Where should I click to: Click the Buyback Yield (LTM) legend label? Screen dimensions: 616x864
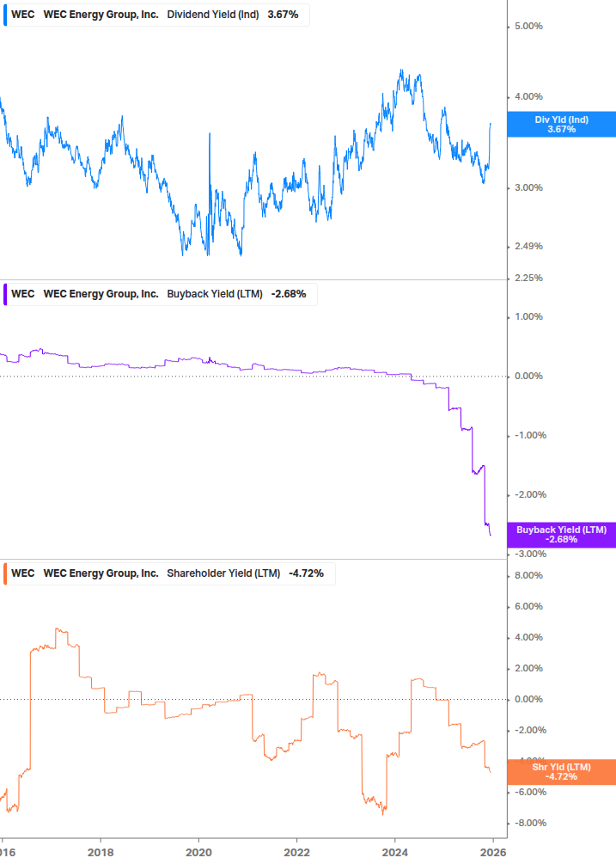coord(215,294)
